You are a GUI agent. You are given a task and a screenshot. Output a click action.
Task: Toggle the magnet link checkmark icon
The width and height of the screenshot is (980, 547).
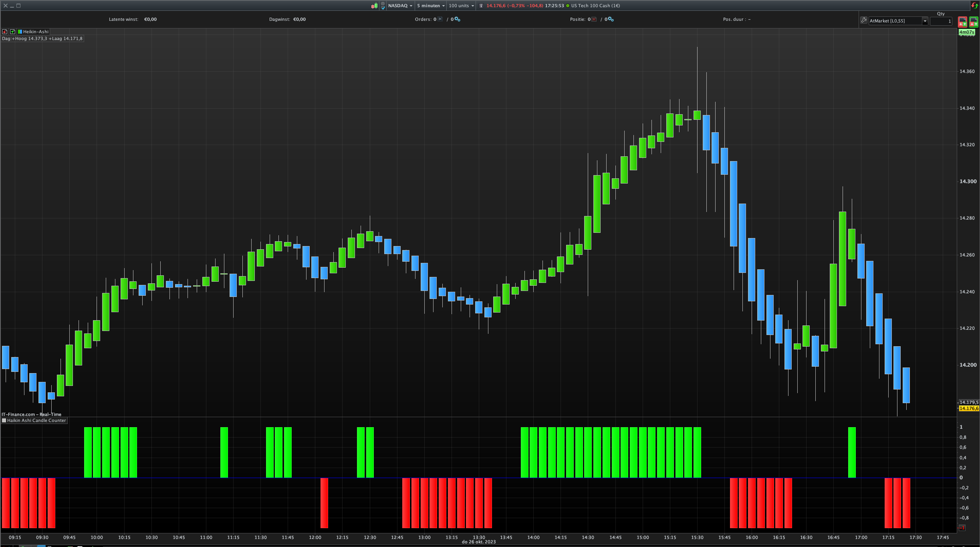tap(383, 6)
